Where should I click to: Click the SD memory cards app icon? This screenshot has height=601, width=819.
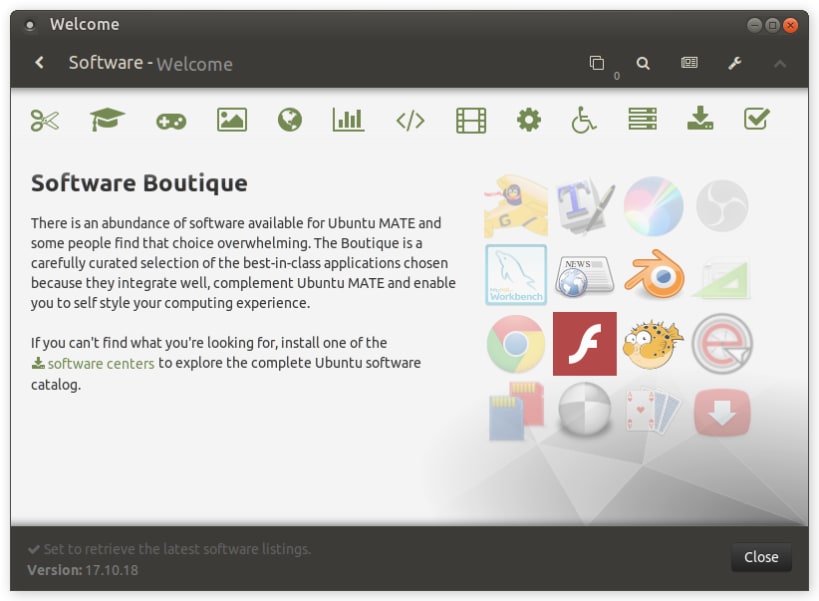pyautogui.click(x=516, y=411)
